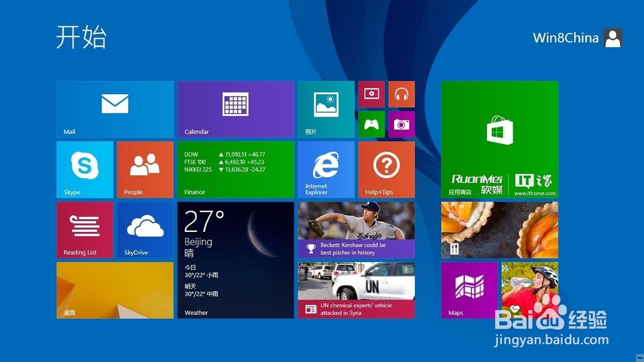Open the UN chemical experts news tile
This screenshot has height=362, width=644.
tap(357, 291)
